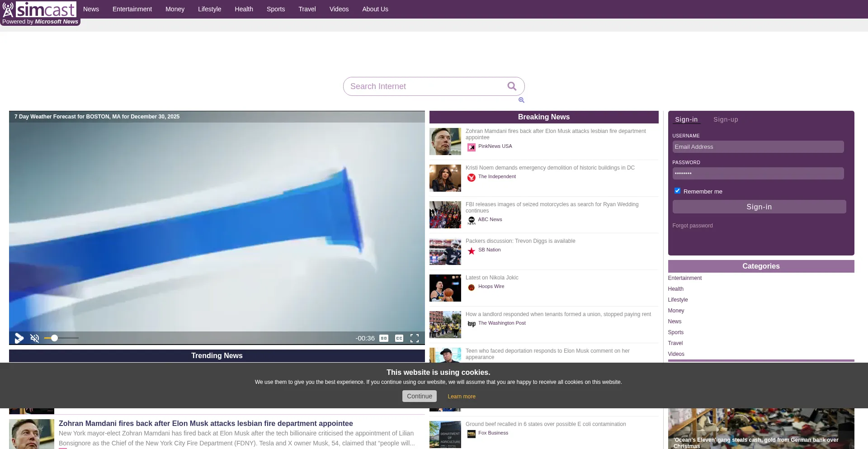Click the PinkNews USA source icon
This screenshot has width=868, height=449.
pyautogui.click(x=472, y=147)
